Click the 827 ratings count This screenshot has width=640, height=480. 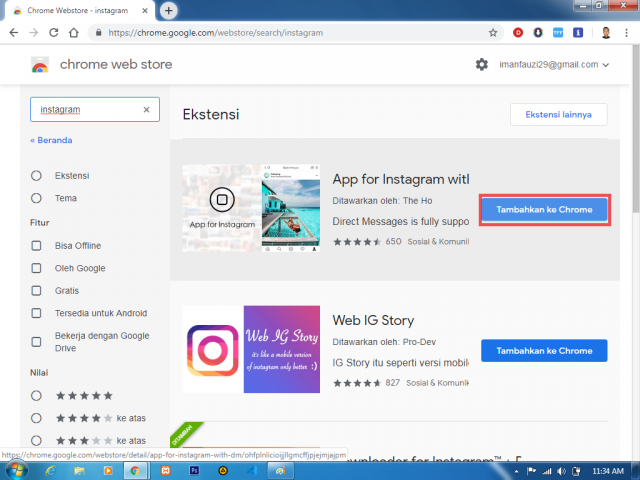click(x=392, y=382)
